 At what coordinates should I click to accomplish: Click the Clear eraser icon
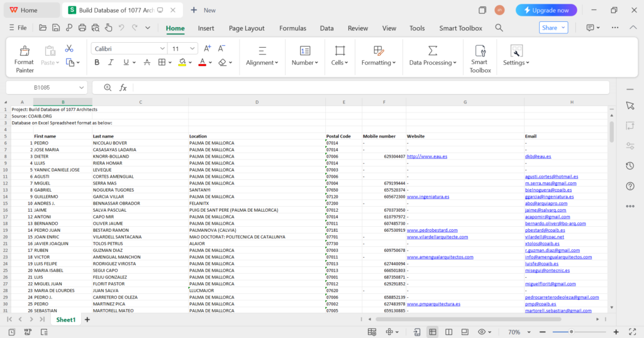click(x=222, y=62)
